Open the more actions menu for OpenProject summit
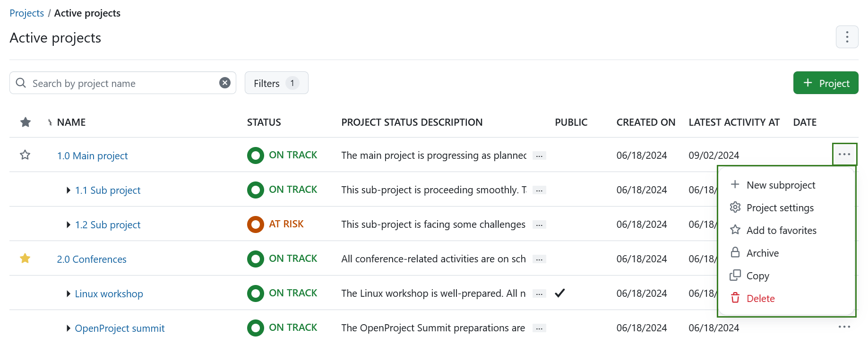This screenshot has width=868, height=345. click(x=844, y=328)
